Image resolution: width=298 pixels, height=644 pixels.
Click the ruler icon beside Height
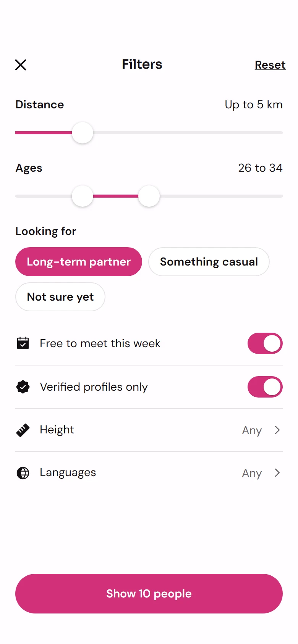[x=23, y=430]
